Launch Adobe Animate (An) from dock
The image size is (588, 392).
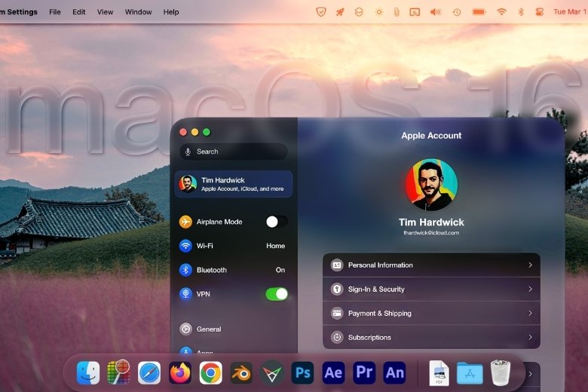(x=394, y=373)
